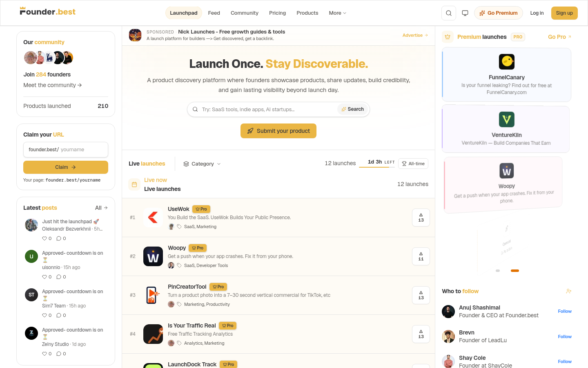
Task: Follow Anuj Shashimal
Action: tap(565, 312)
